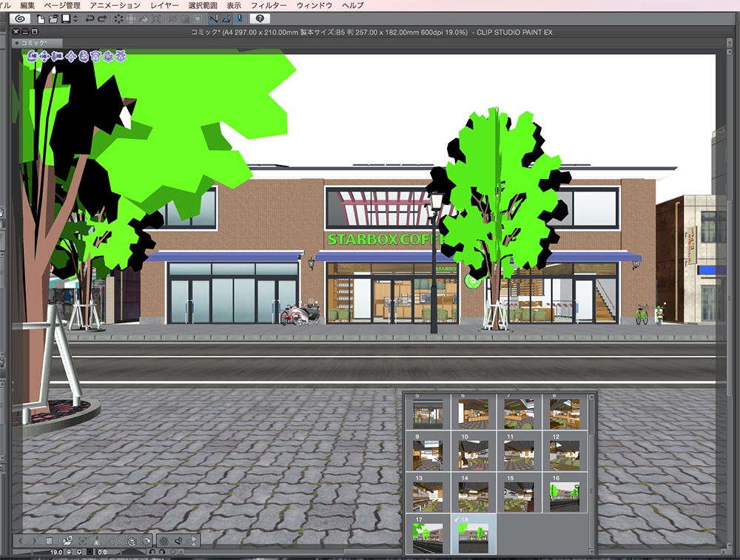Viewport: 740px width, 560px height.
Task: Click the reset model rotation cube icon
Action: 130,541
